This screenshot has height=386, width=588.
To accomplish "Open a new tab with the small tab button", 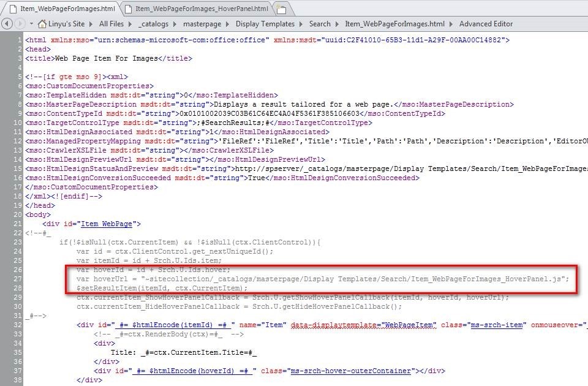I will pos(281,9).
